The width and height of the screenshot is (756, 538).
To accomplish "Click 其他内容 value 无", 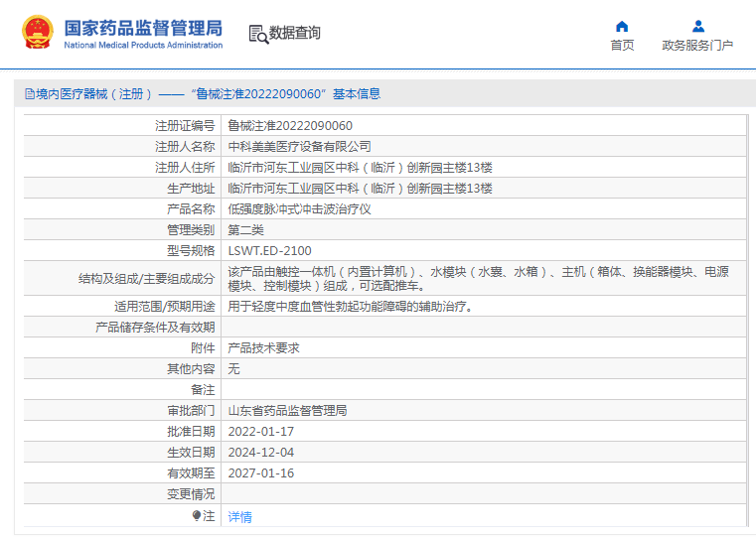I will 233,369.
